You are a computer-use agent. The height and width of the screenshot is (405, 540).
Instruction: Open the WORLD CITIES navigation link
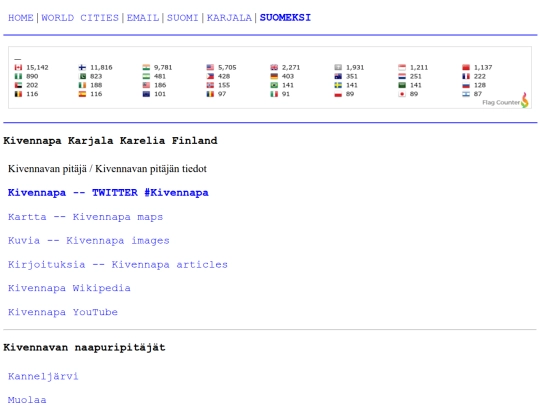click(x=80, y=18)
